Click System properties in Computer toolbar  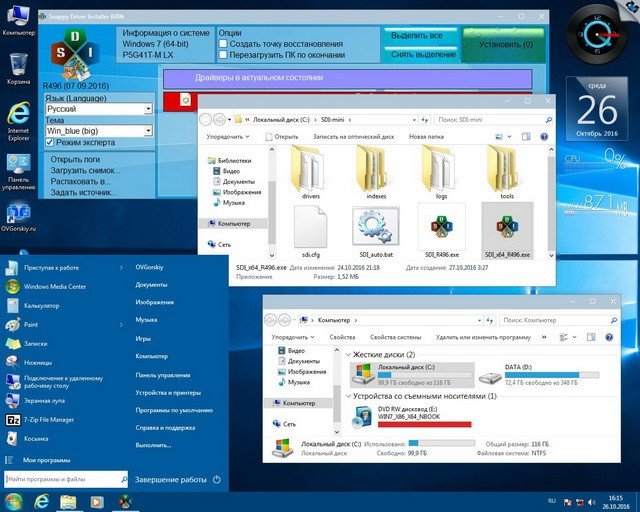395,337
